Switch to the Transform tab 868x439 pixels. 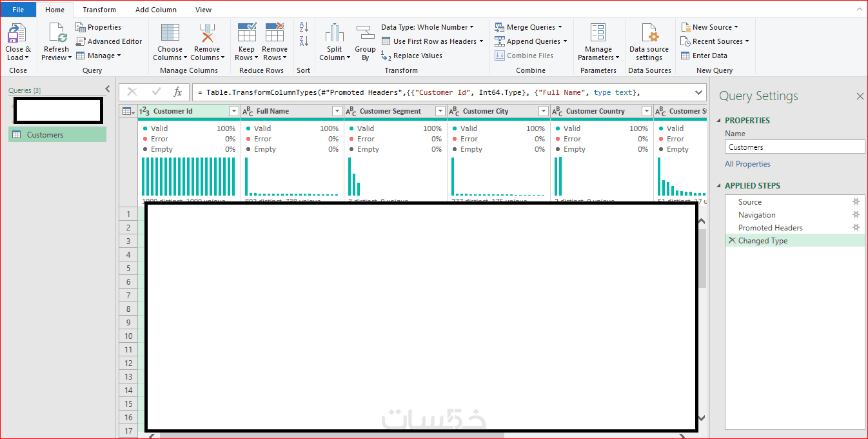[x=99, y=10]
